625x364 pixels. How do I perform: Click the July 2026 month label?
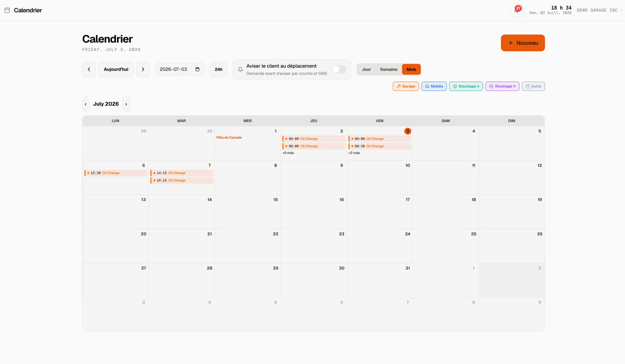pos(106,104)
